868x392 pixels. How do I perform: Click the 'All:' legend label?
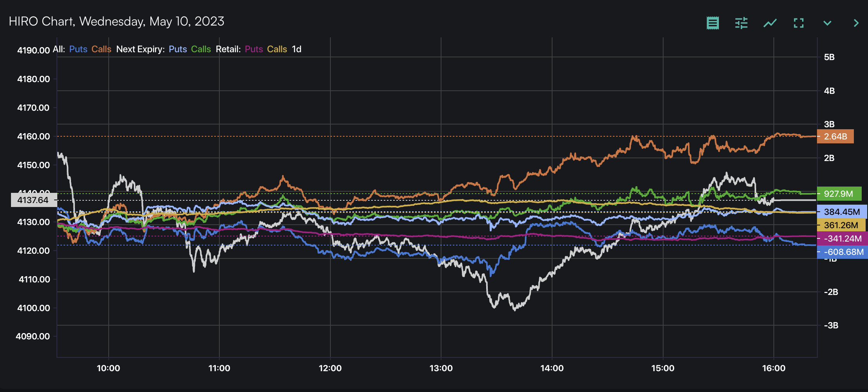click(x=59, y=49)
